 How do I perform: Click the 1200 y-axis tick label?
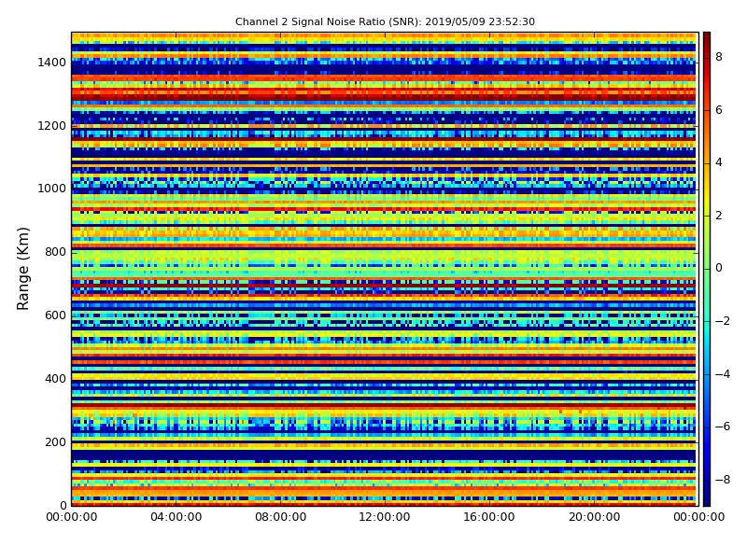point(51,126)
